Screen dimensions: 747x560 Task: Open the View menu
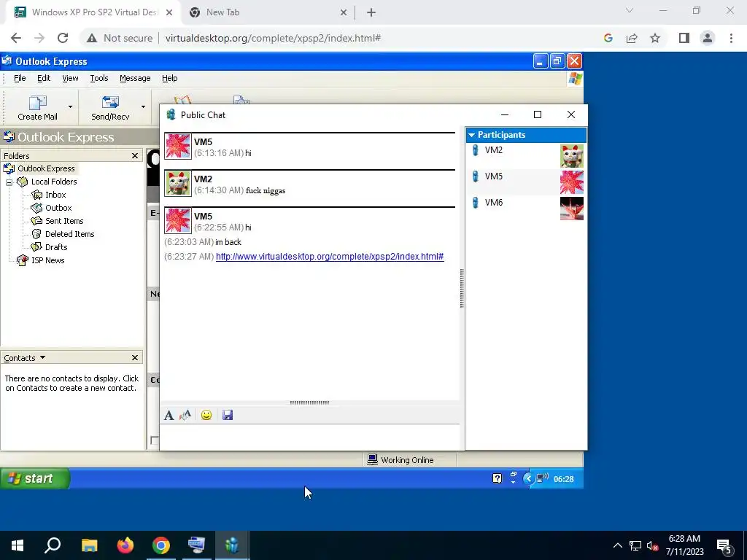pos(70,78)
